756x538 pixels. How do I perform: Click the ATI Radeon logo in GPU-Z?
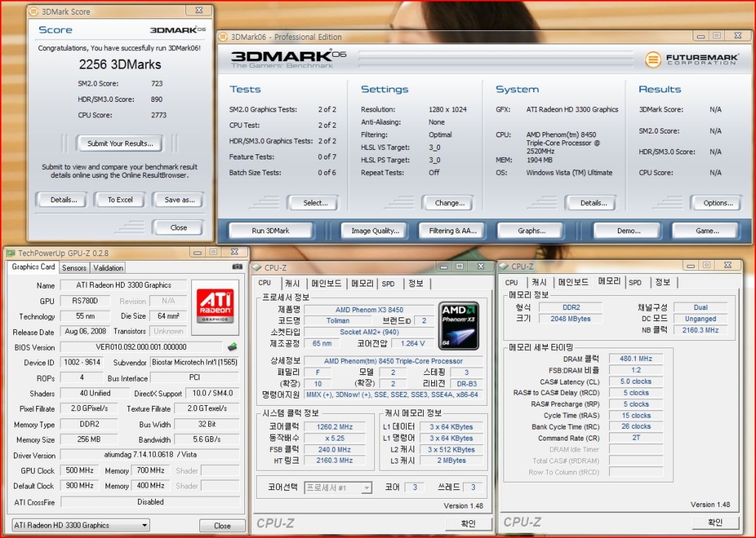click(x=215, y=306)
